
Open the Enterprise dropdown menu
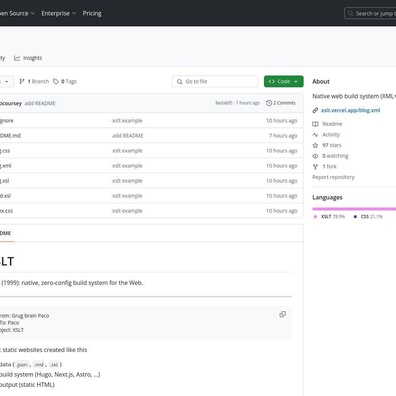pos(58,13)
